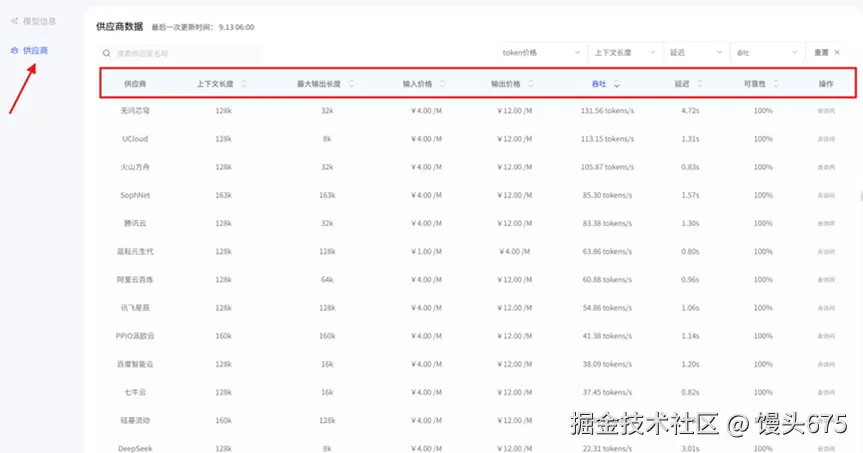This screenshot has width=863, height=453.
Task: Click the 113.15 tokens/s throughput value
Action: tap(607, 139)
